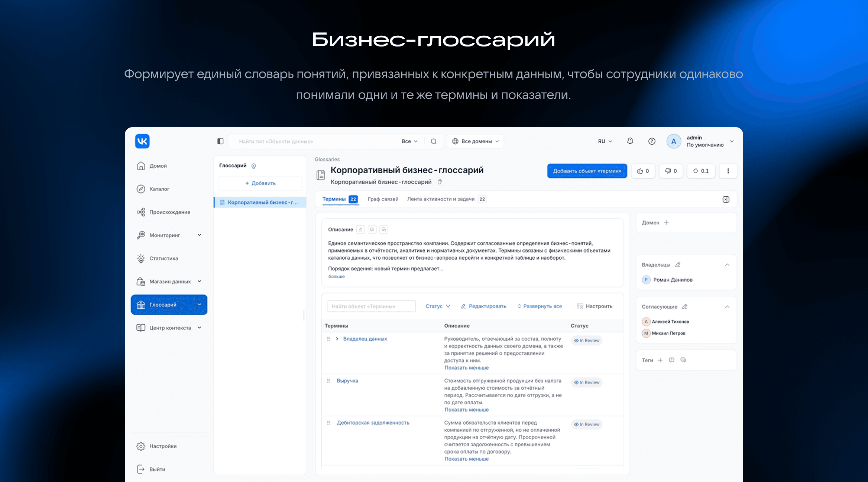Viewport: 868px width, 482px height.
Task: Click Развернуть все link
Action: pyautogui.click(x=540, y=306)
